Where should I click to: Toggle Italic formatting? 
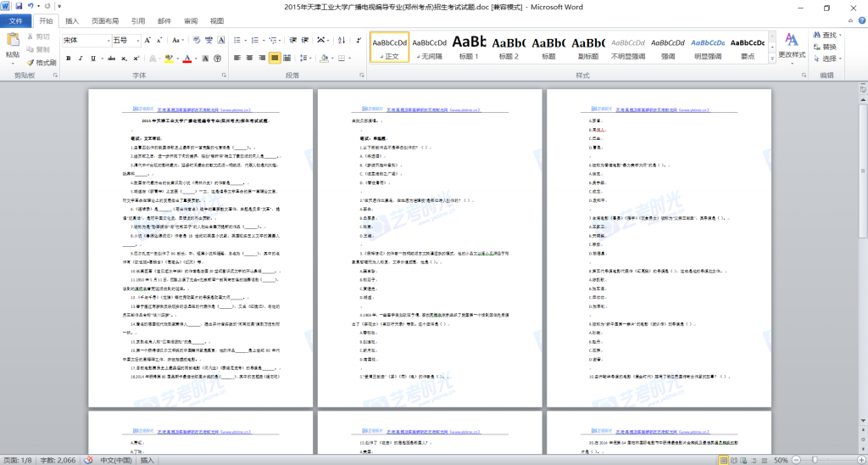pos(81,59)
